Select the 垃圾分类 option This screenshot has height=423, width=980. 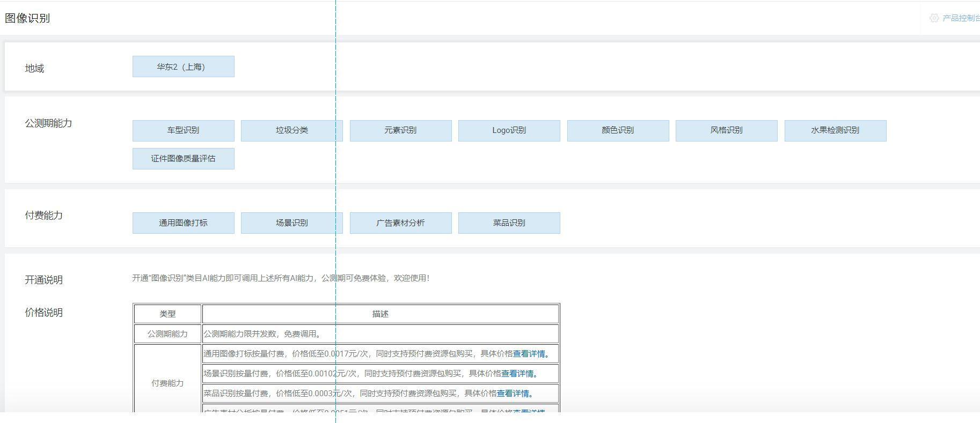pyautogui.click(x=292, y=131)
